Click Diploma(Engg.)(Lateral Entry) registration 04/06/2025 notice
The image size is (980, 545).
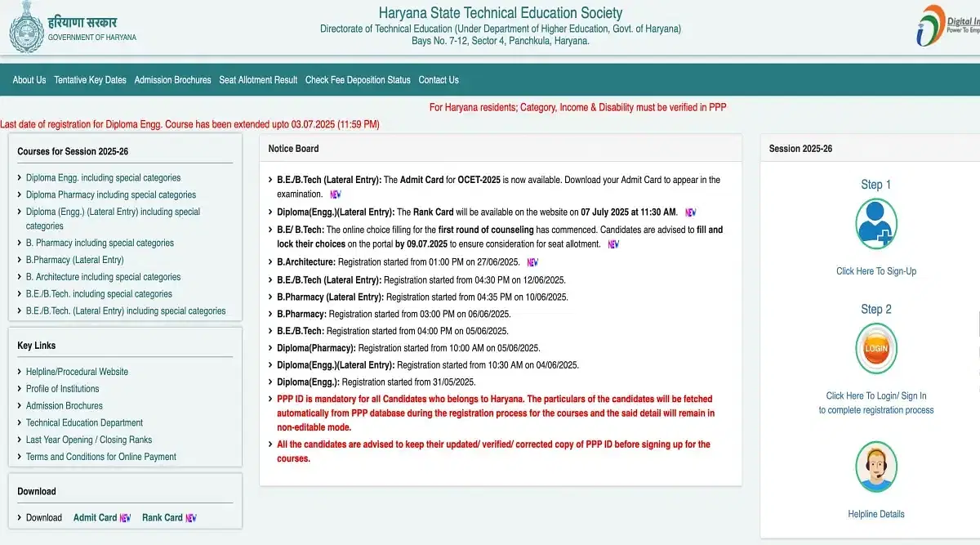(x=428, y=365)
